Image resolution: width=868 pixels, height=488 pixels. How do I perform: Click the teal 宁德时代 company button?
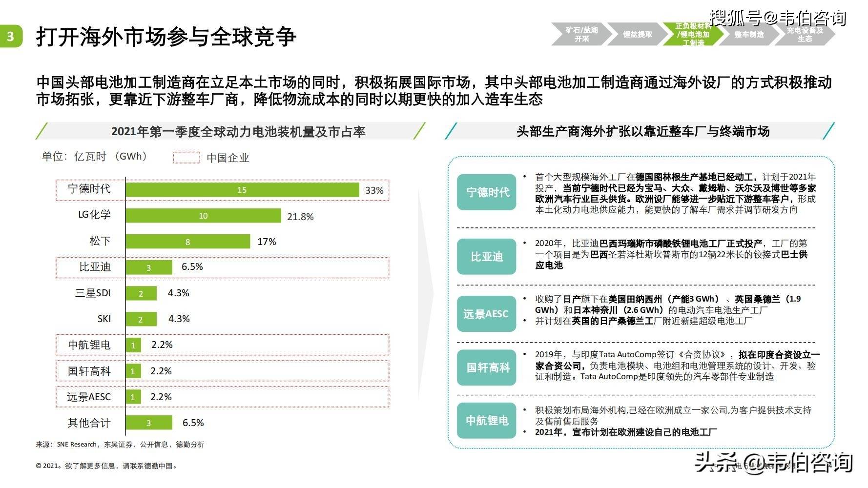pyautogui.click(x=487, y=192)
